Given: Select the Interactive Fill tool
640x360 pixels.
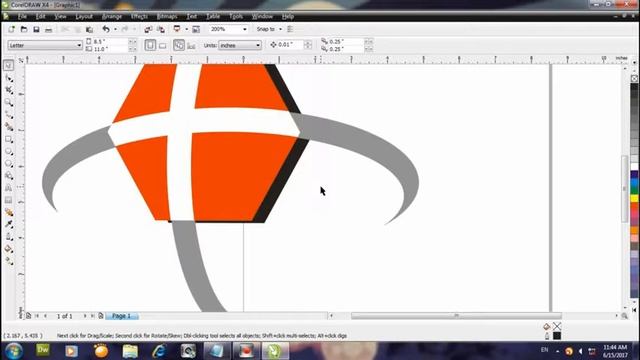Looking at the screenshot, I should [9, 261].
